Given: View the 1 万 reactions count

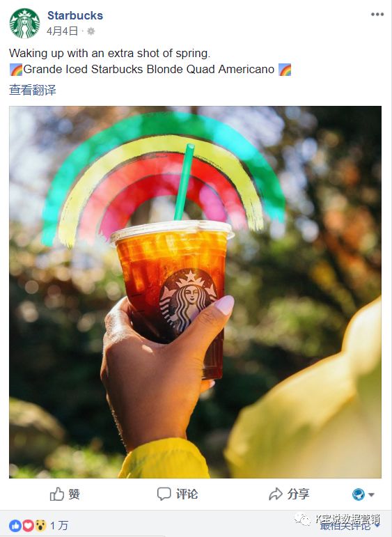Looking at the screenshot, I should pyautogui.click(x=59, y=525).
